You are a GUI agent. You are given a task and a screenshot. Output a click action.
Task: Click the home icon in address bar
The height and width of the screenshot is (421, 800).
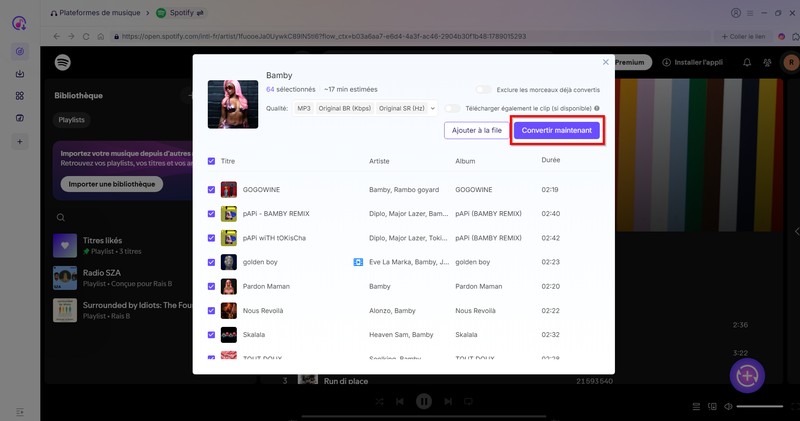[x=101, y=36]
